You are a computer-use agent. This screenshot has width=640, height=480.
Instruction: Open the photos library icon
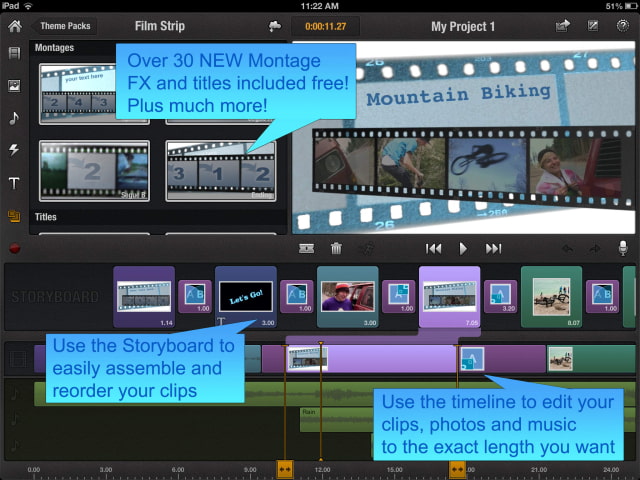(14, 86)
